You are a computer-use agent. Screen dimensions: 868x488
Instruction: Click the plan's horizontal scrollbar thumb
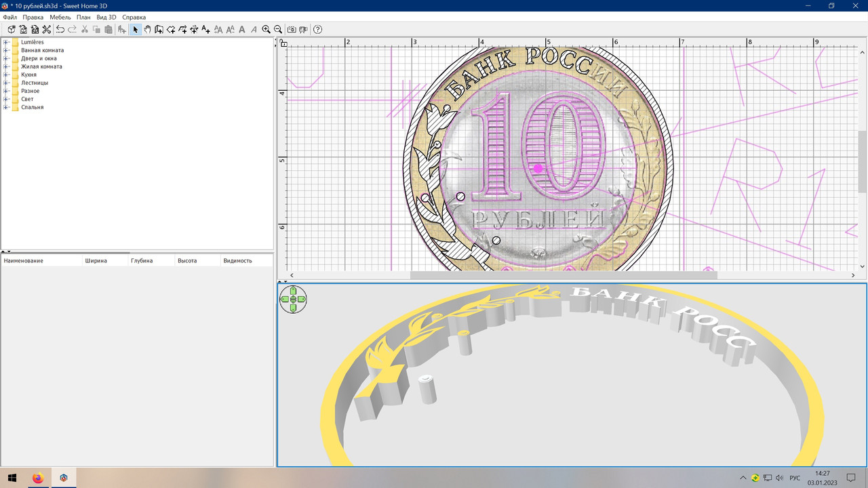coord(564,275)
